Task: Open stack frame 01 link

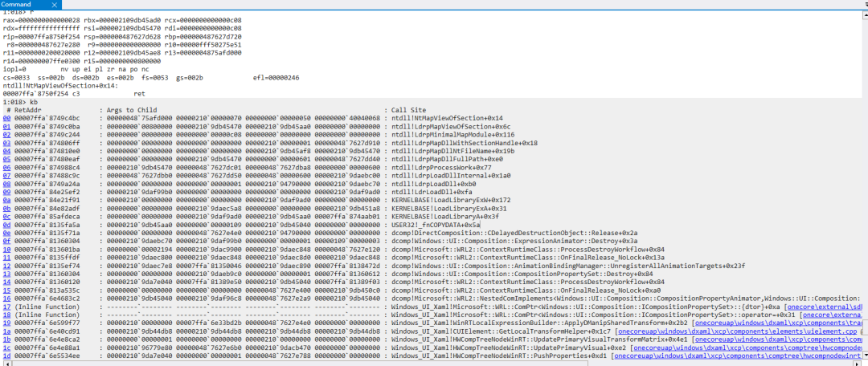Action: [x=6, y=127]
